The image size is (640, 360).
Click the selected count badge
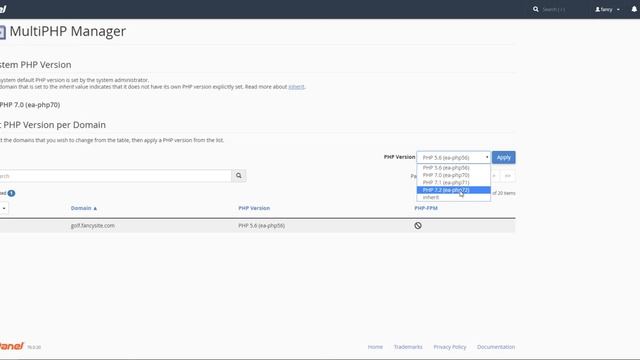(x=11, y=193)
